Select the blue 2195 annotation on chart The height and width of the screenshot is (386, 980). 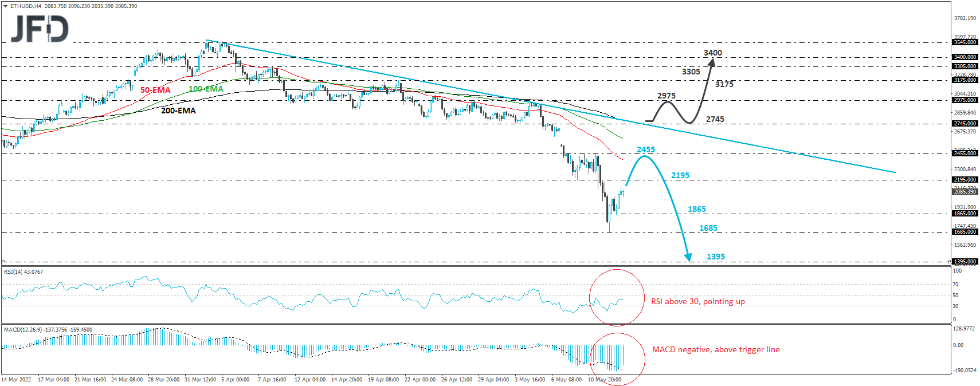pyautogui.click(x=680, y=176)
